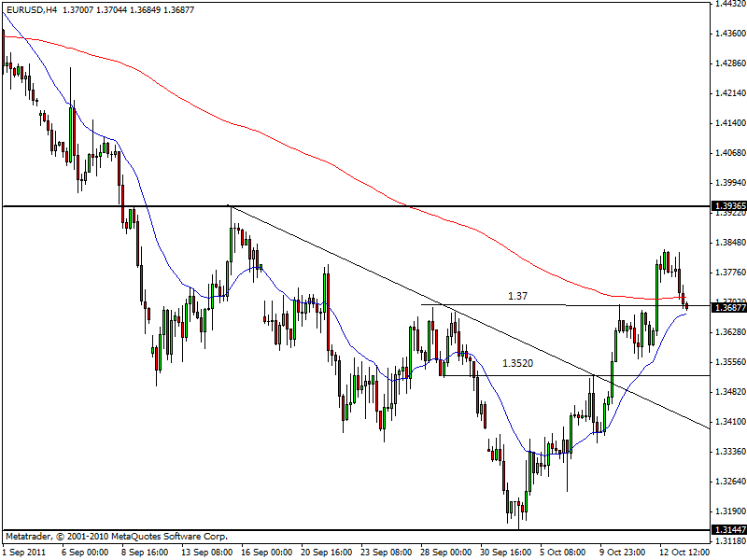Screen dimensions: 747x560
Task: Click the "5 Oct 08:00" time axis label
Action: point(562,552)
